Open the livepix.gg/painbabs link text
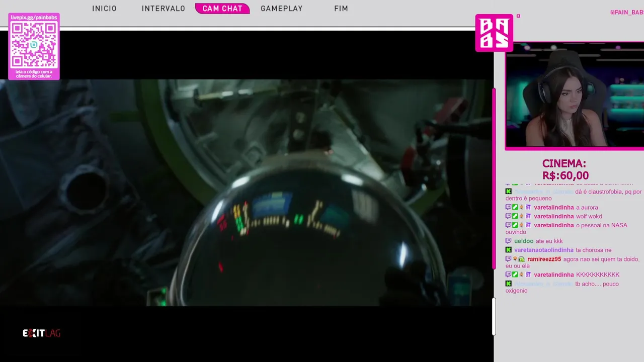This screenshot has height=362, width=644. [34, 17]
